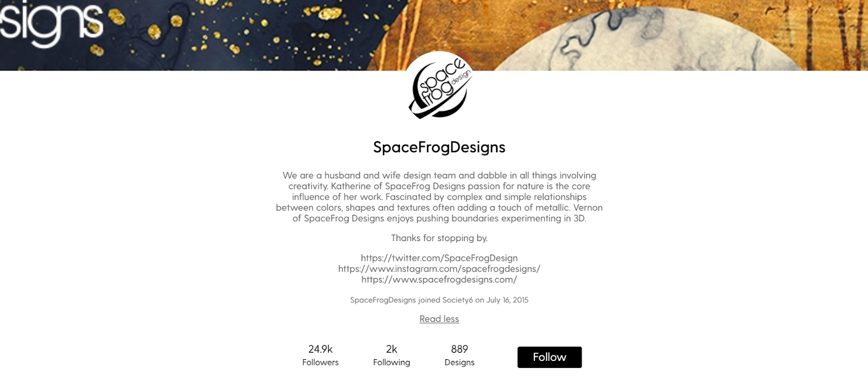Image resolution: width=868 pixels, height=382 pixels.
Task: Click the Following label
Action: click(391, 362)
